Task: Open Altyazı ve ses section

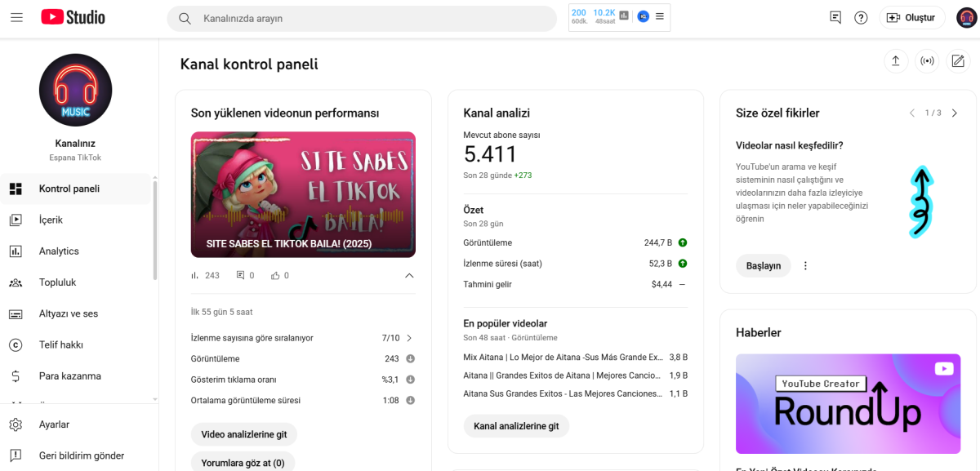Action: click(76, 313)
